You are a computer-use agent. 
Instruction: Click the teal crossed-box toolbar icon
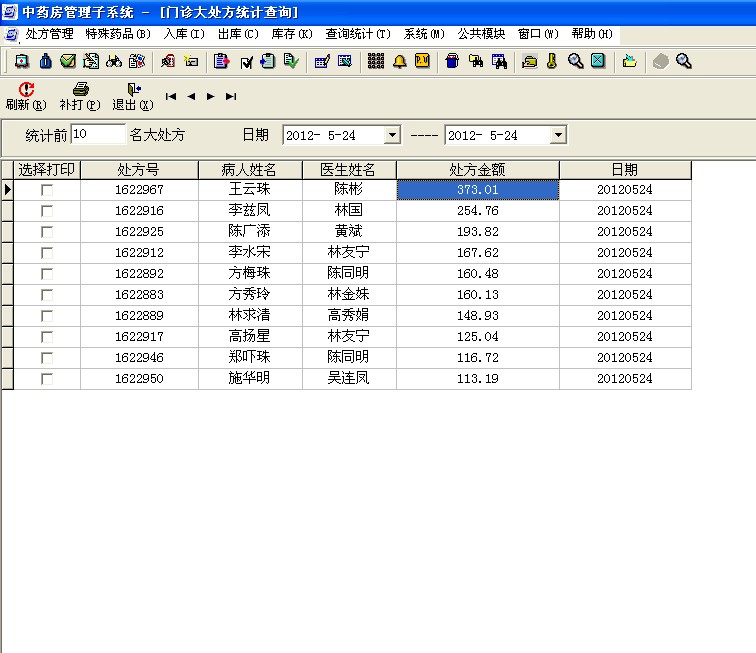(598, 61)
